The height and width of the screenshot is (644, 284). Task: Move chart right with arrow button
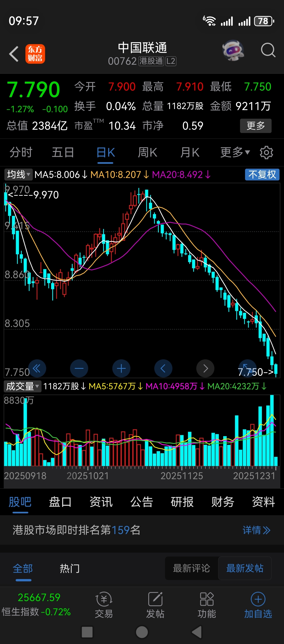click(205, 368)
